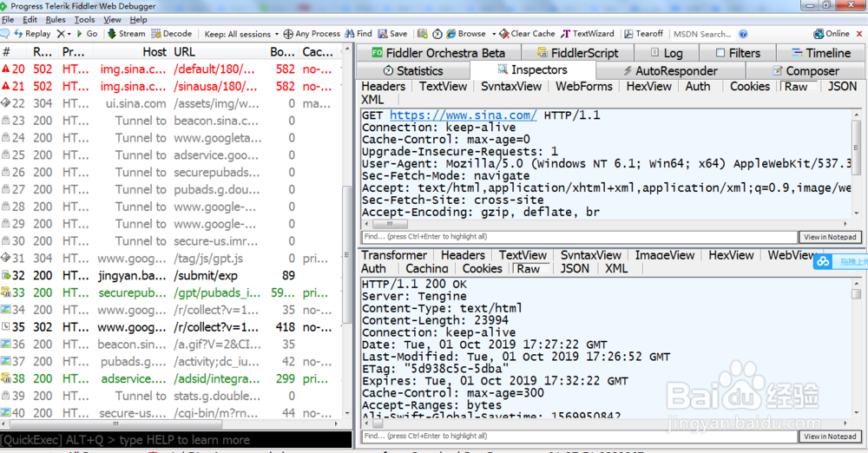Screen dimensions: 868x453
Task: Sort sessions by URL column header
Action: [217, 52]
